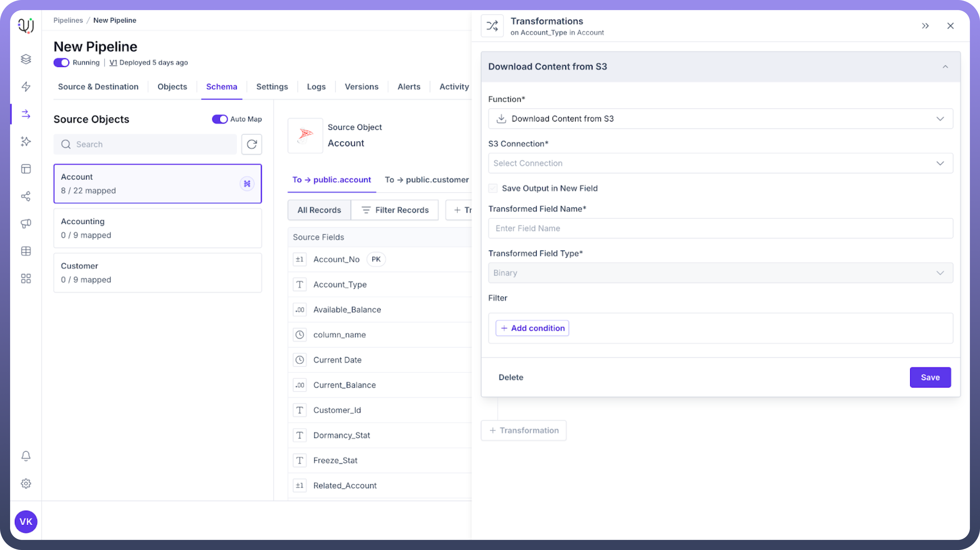Open the stacked layers sidebar icon
Screen dimensions: 980x550
26,59
